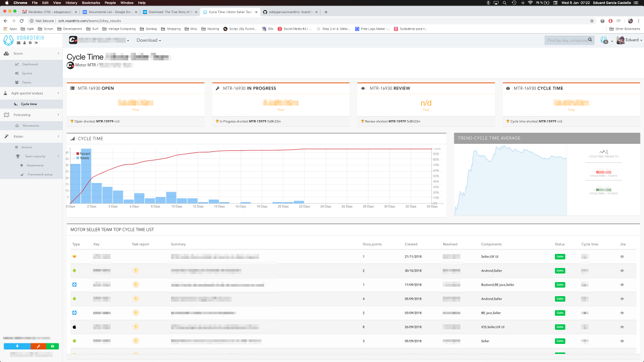Open Other Bookmarks folder
This screenshot has width=644, height=362.
625,29
